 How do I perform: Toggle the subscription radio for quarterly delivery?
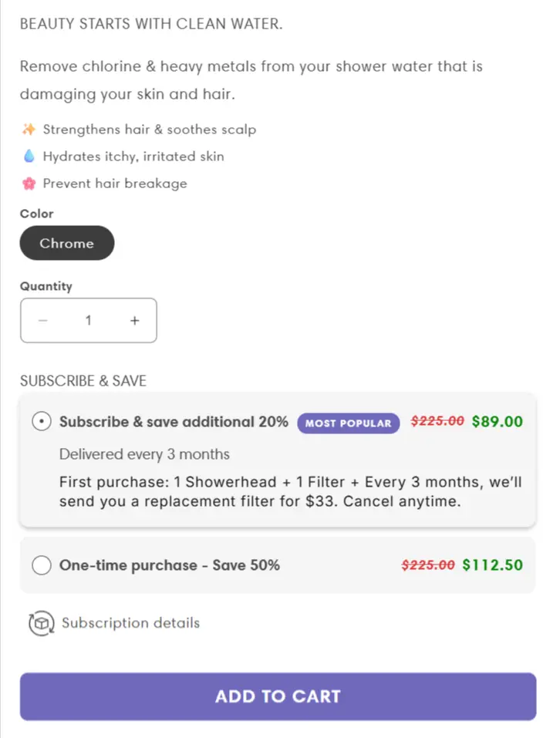point(42,421)
